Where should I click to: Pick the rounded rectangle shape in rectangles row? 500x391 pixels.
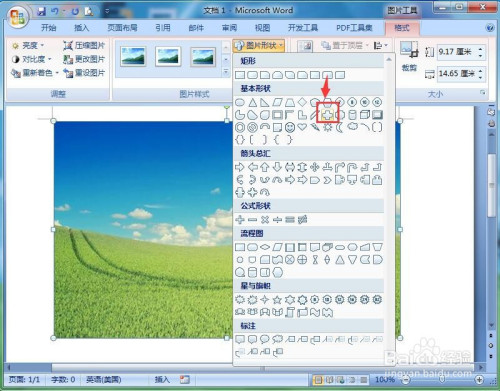(252, 75)
